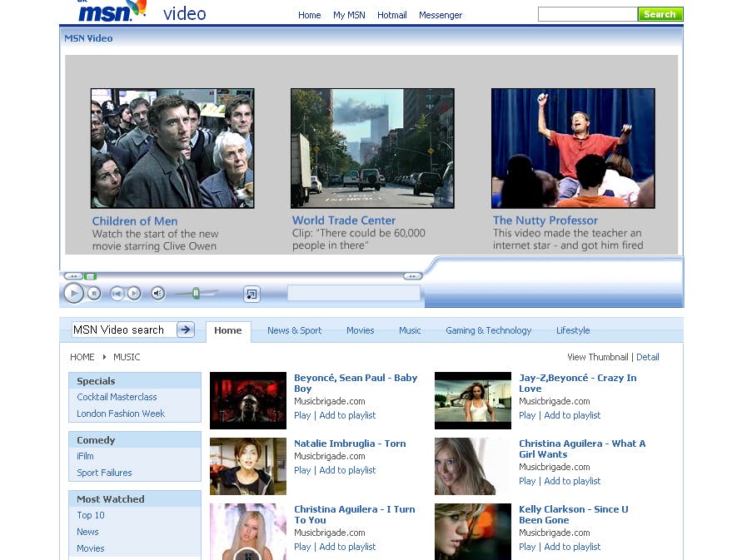Open iFilm under Comedy

pyautogui.click(x=85, y=456)
